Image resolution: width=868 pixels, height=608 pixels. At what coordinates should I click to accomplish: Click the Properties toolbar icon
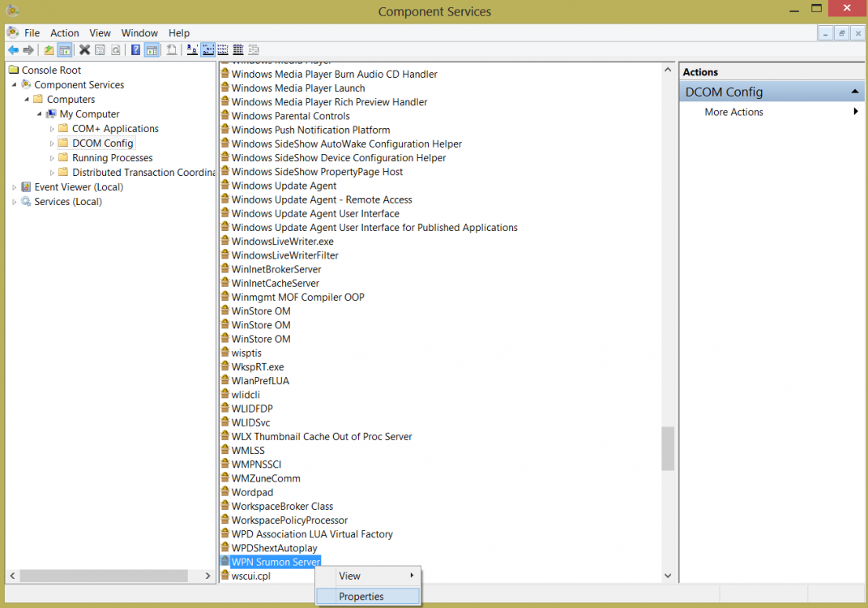100,50
